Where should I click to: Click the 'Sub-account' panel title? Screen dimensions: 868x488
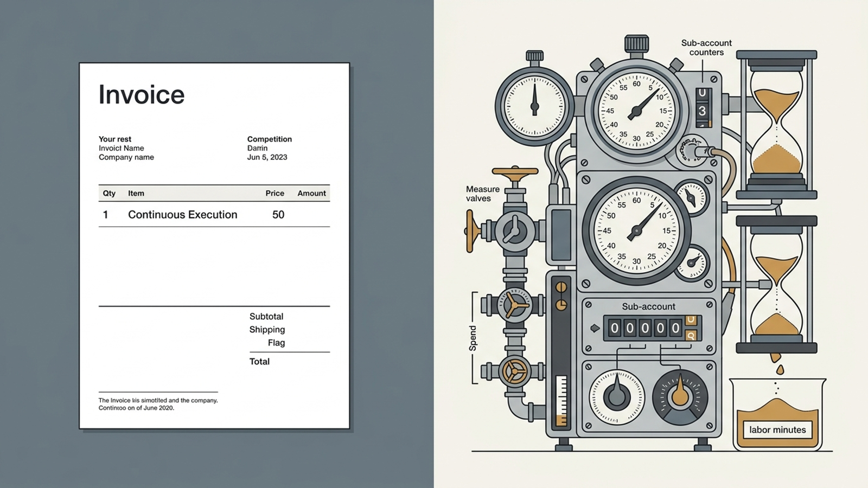coord(648,306)
